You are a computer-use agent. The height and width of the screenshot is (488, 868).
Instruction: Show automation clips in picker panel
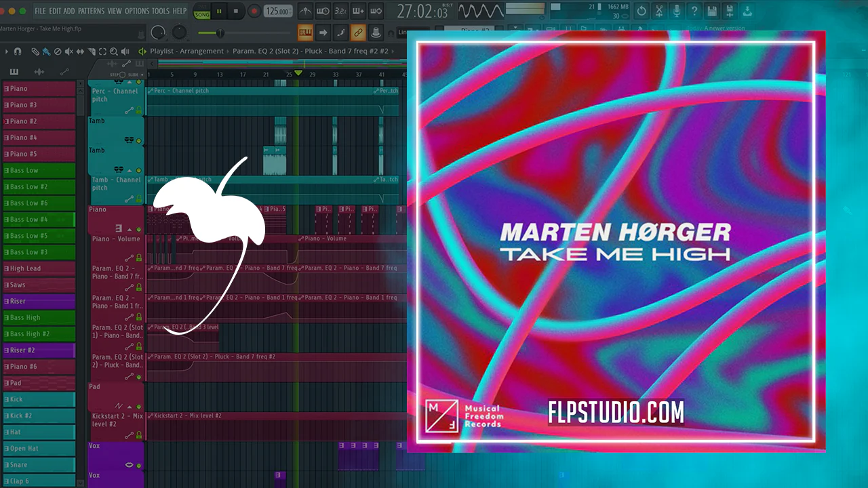[x=64, y=72]
